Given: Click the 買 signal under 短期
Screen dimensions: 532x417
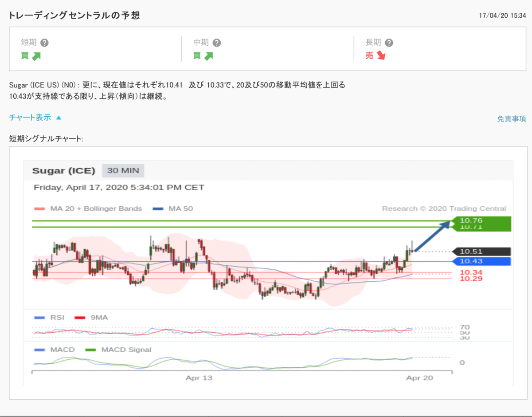Looking at the screenshot, I should (25, 56).
